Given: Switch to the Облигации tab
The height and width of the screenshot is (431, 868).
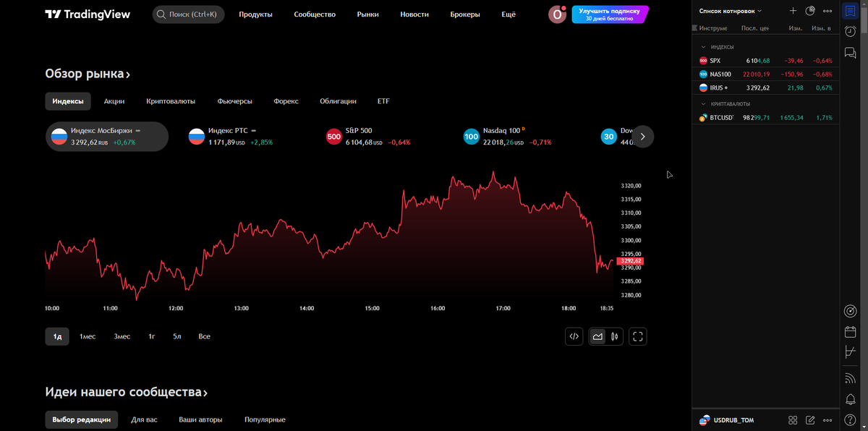Looking at the screenshot, I should tap(338, 101).
